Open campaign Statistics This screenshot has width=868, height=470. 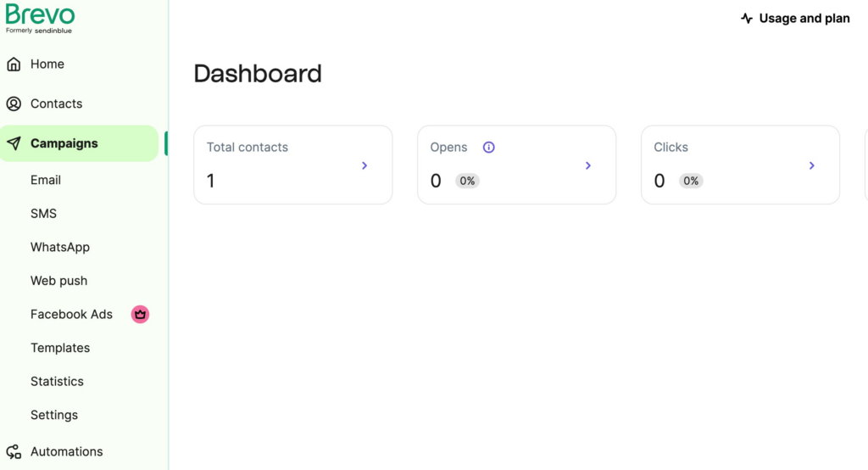pos(57,382)
